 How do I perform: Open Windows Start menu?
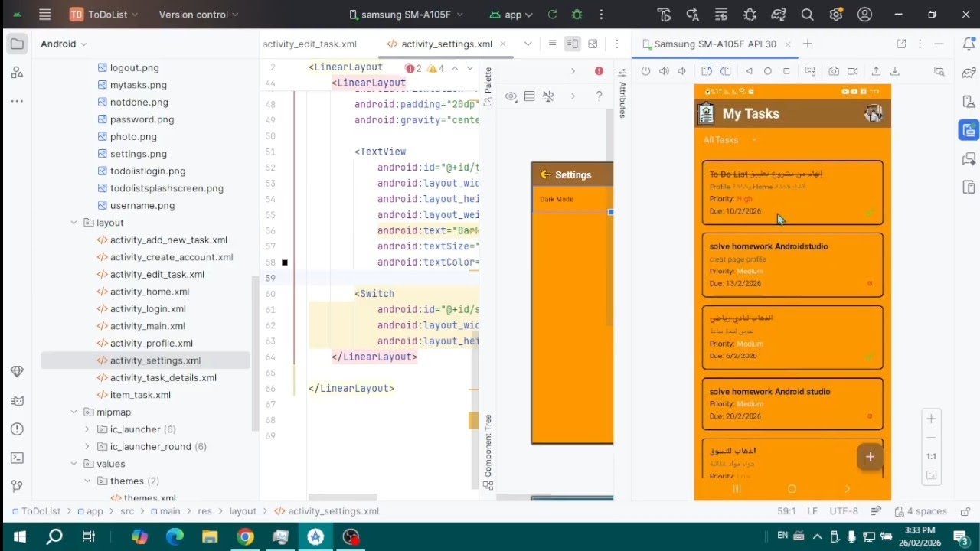point(18,536)
